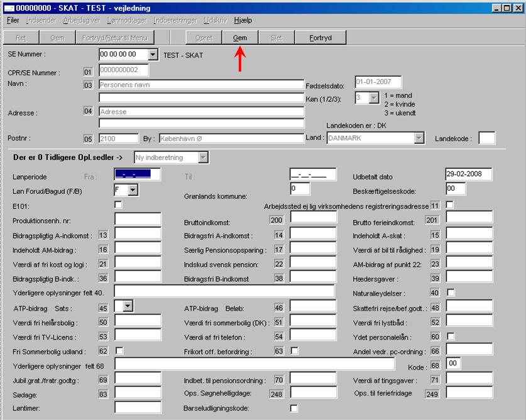The height and width of the screenshot is (420, 526).
Task: Click the Landekode input box
Action: coord(486,138)
